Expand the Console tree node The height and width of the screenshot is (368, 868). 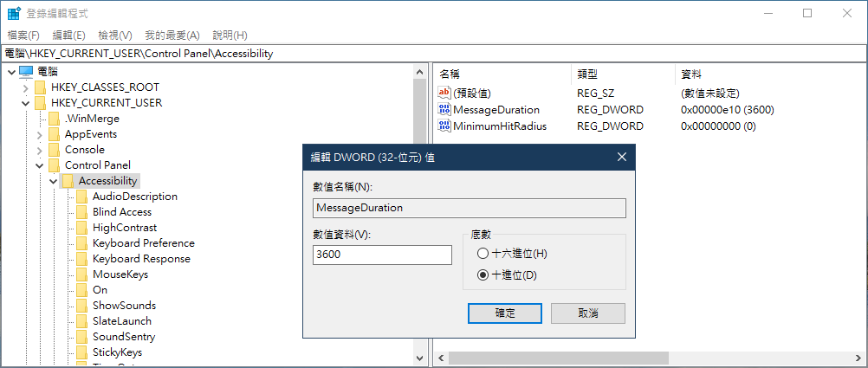[40, 150]
